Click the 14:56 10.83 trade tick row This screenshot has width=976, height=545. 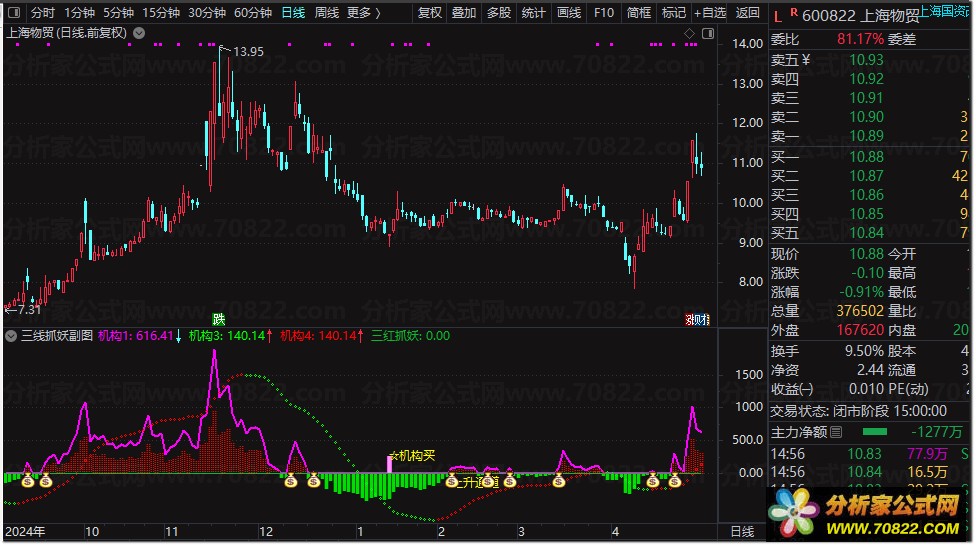[x=870, y=454]
